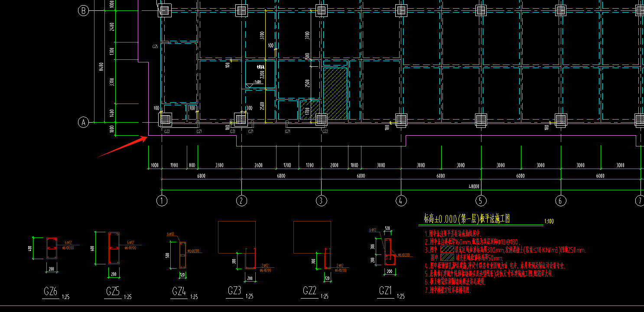The width and height of the screenshot is (644, 312).
Task: Select grid axis bubble 6
Action: click(x=560, y=201)
